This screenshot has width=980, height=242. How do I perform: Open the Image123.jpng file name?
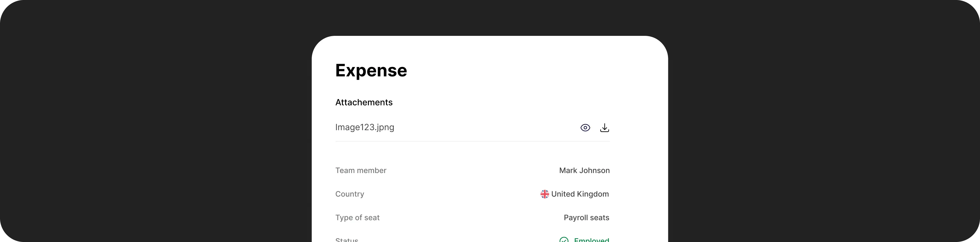click(x=365, y=127)
